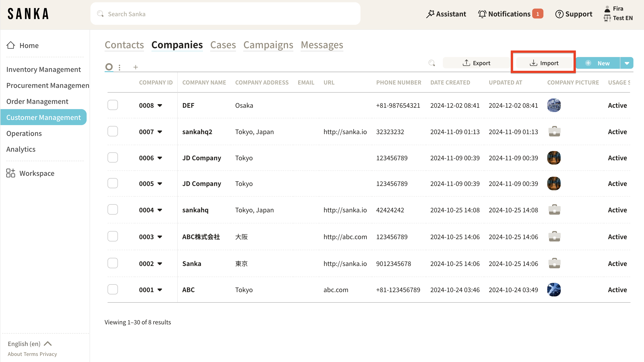The height and width of the screenshot is (362, 644).
Task: Click the Assistant wand icon
Action: pyautogui.click(x=430, y=14)
